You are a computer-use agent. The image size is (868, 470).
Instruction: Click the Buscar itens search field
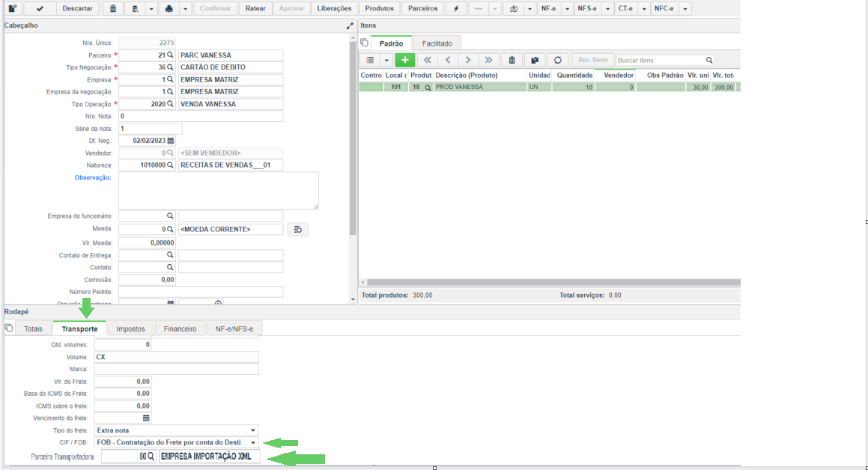661,60
